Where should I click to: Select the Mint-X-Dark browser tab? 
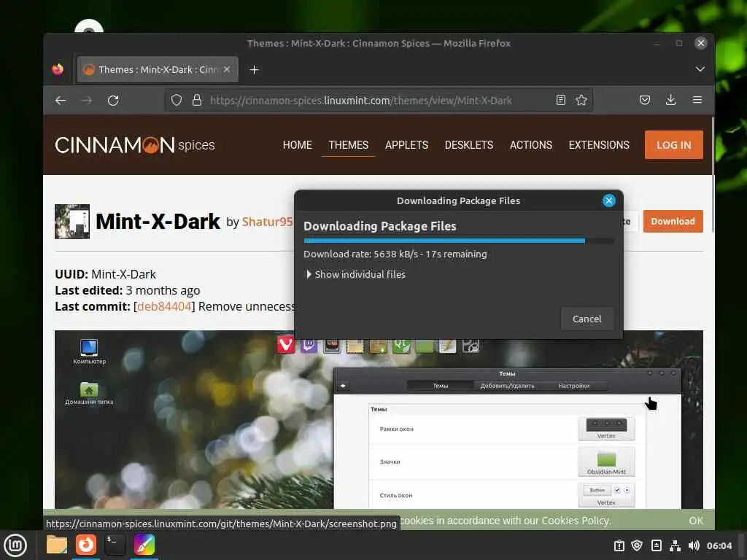tap(158, 69)
